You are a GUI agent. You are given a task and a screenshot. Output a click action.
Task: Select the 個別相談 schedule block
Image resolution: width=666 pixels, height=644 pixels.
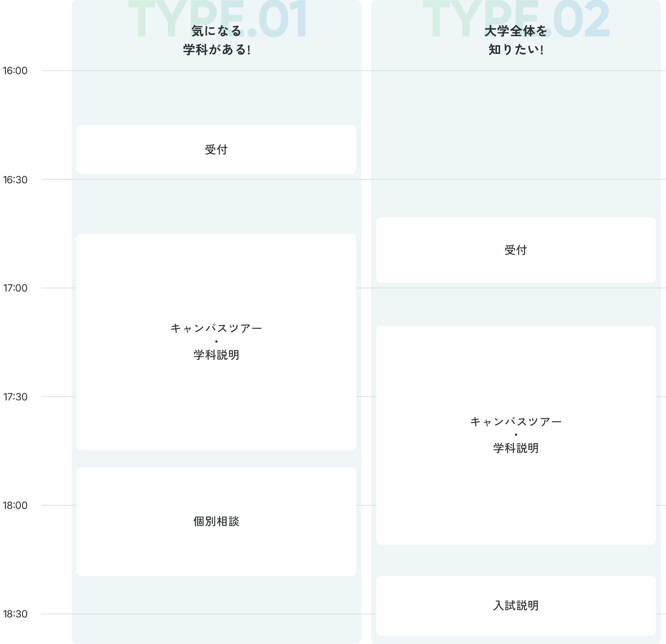216,521
